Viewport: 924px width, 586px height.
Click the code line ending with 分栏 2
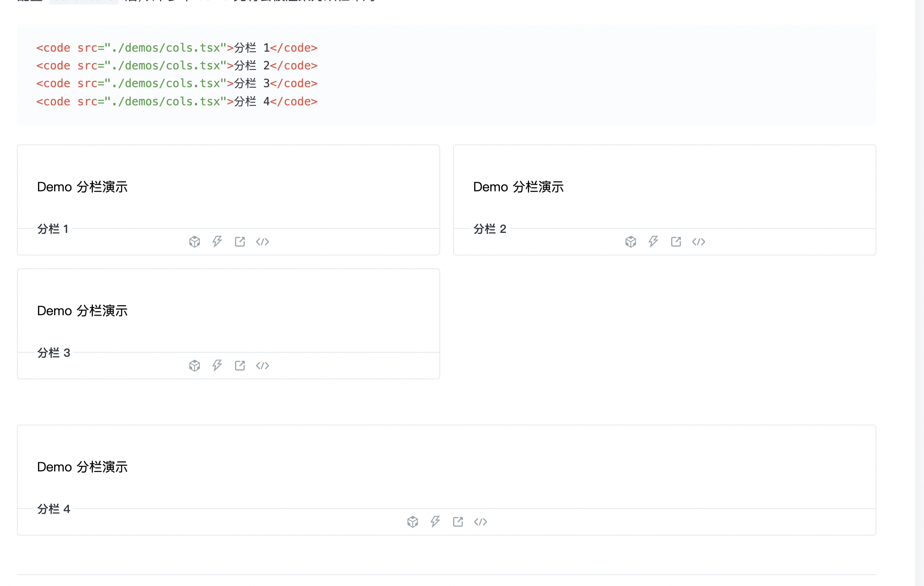[177, 65]
